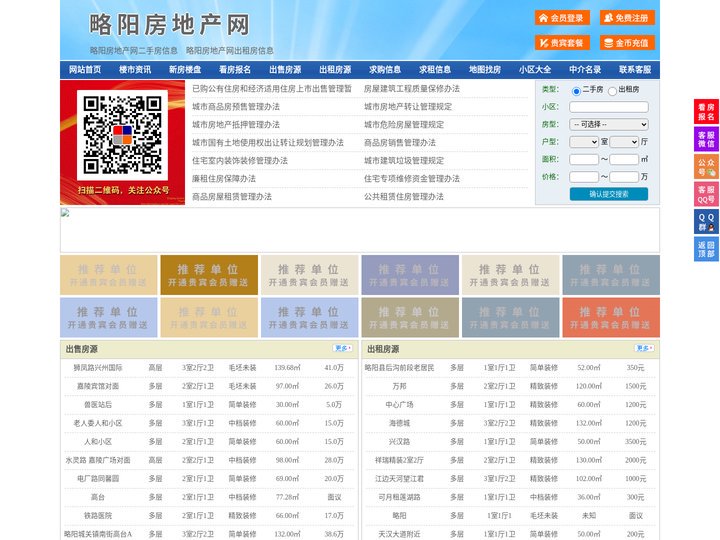
Task: Click broken image icon in banner area
Action: tap(65, 212)
